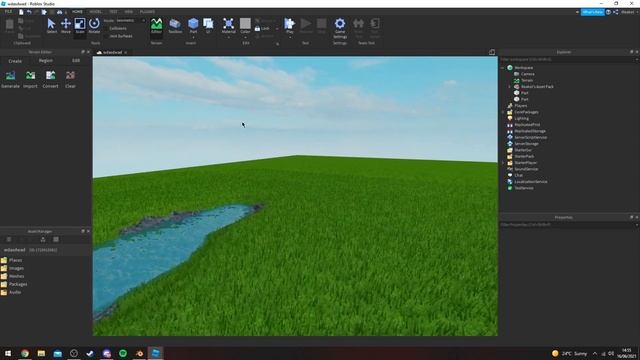
Task: Click the Generate terrain tool
Action: [11, 79]
